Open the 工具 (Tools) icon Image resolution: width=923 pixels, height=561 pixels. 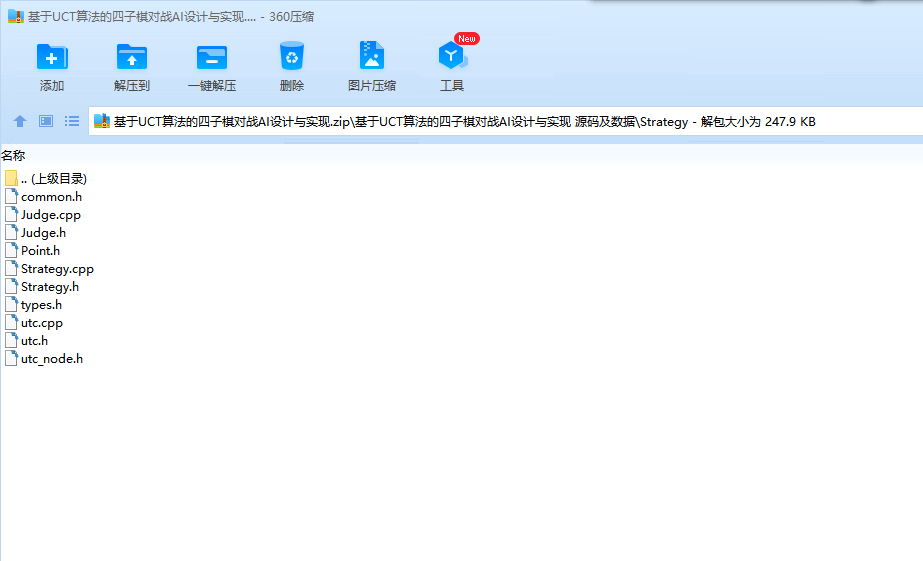452,55
